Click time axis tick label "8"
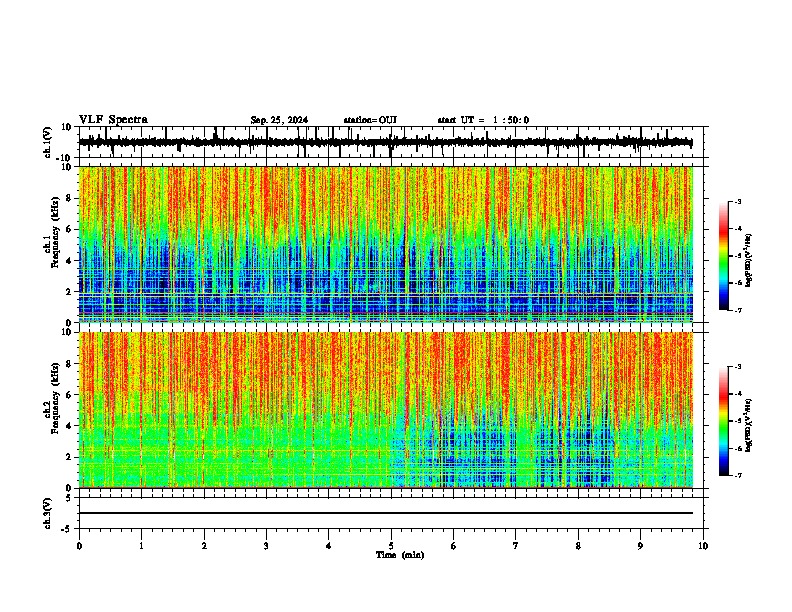Viewport: 792px width, 612px height. point(578,546)
